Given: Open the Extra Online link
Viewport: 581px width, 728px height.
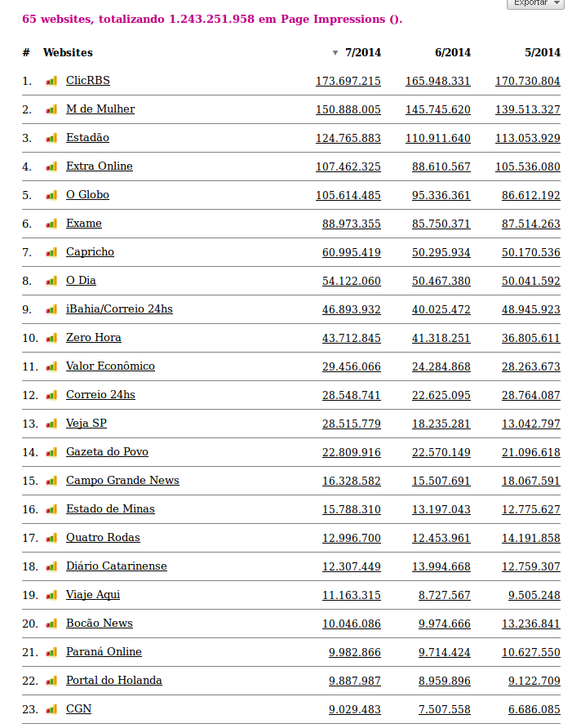Looking at the screenshot, I should pos(100,166).
